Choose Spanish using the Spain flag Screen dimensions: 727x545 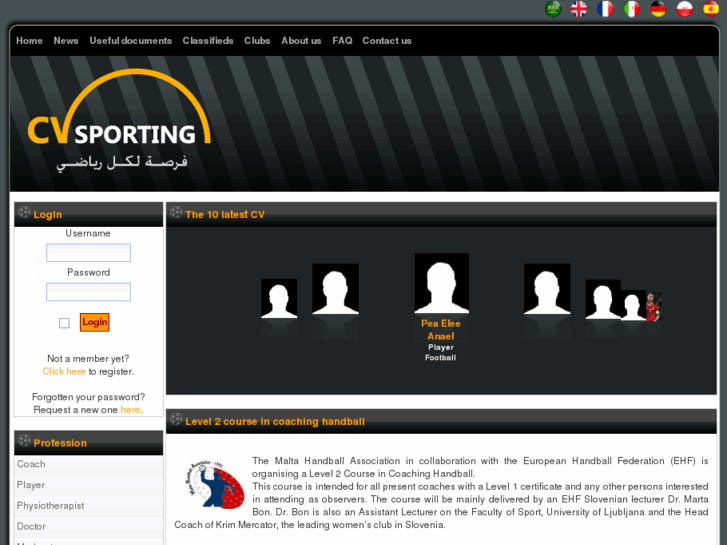point(711,9)
